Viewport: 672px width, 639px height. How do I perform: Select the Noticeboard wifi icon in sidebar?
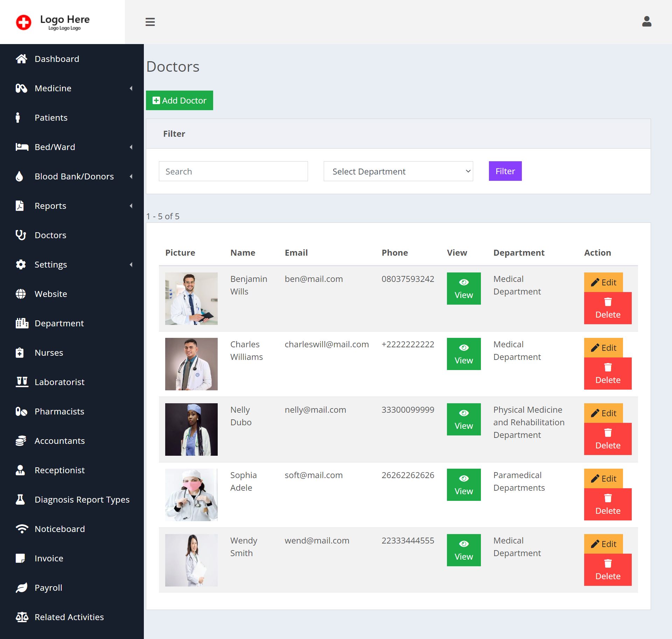pyautogui.click(x=21, y=529)
